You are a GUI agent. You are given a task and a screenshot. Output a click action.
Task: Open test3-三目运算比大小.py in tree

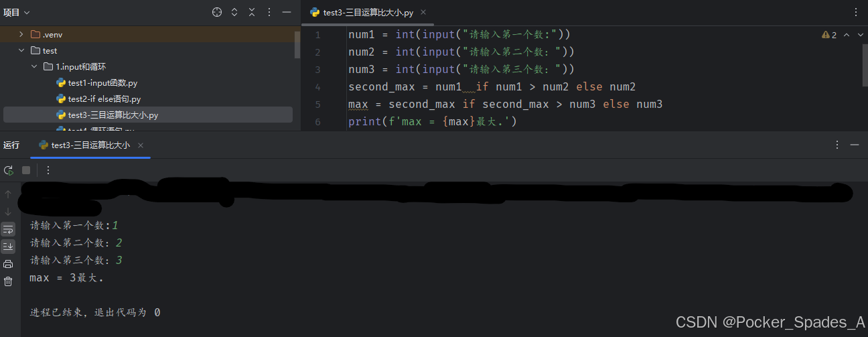click(x=147, y=115)
